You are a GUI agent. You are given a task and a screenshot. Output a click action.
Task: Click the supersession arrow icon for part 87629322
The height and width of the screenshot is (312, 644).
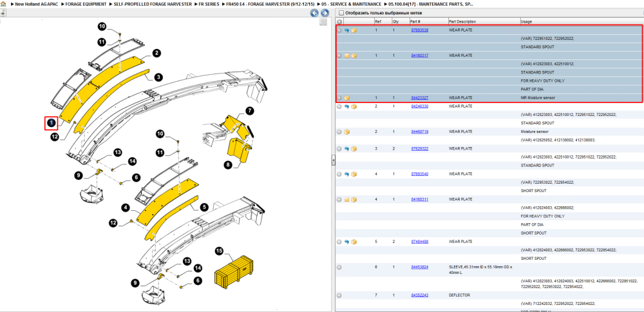pyautogui.click(x=346, y=149)
